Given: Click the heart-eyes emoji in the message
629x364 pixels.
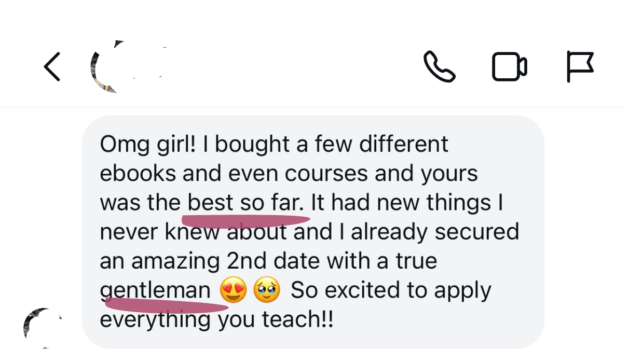Looking at the screenshot, I should click(x=233, y=290).
